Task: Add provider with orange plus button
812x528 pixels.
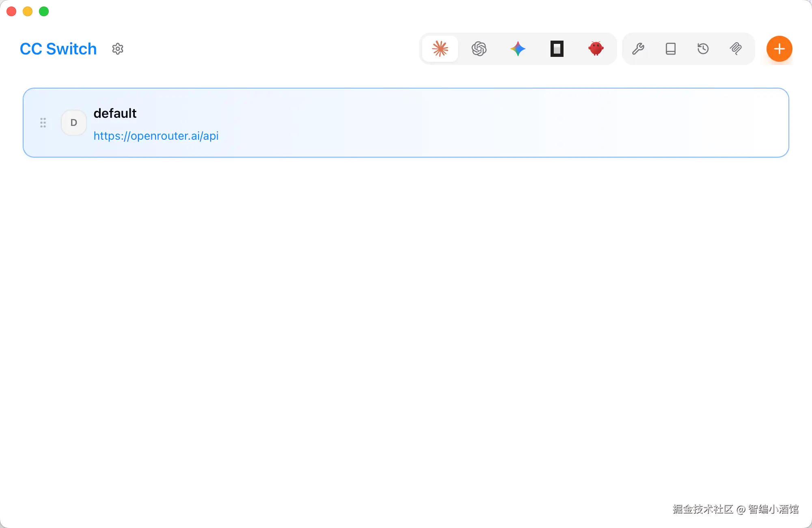Action: (779, 49)
